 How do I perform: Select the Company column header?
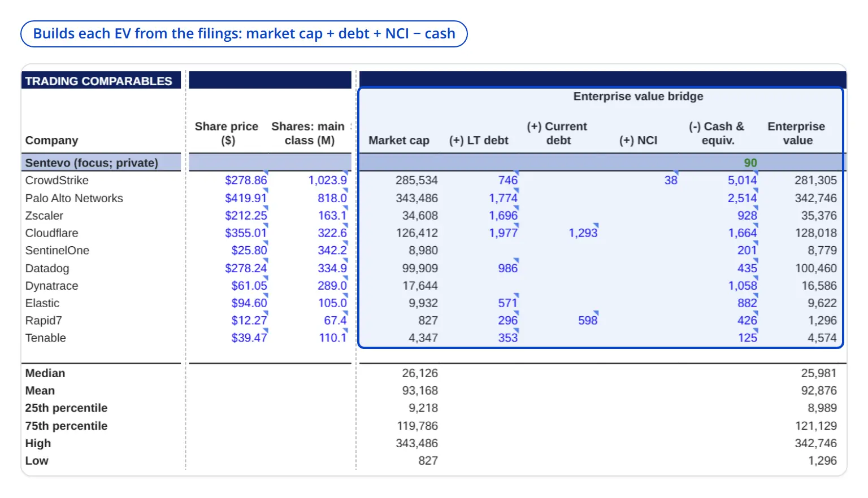[51, 140]
